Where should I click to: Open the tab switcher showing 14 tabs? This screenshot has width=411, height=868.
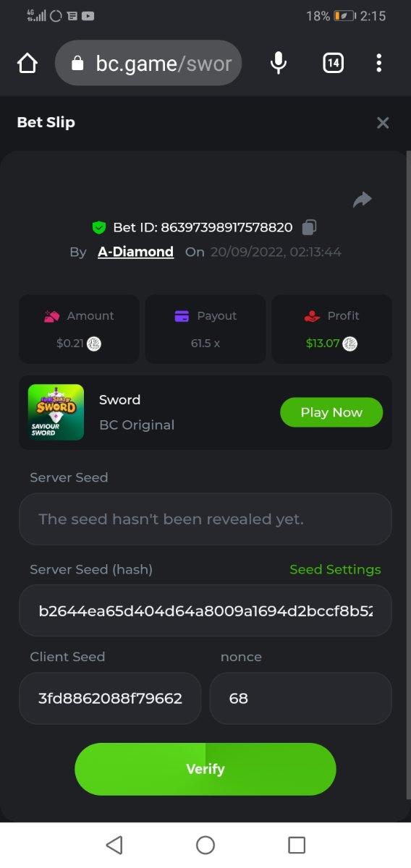(x=332, y=64)
